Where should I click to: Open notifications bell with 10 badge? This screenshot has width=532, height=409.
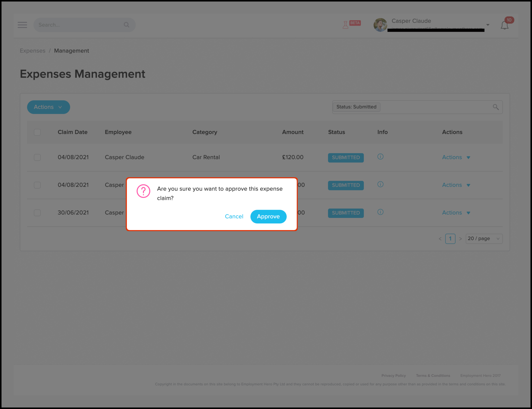(x=505, y=25)
